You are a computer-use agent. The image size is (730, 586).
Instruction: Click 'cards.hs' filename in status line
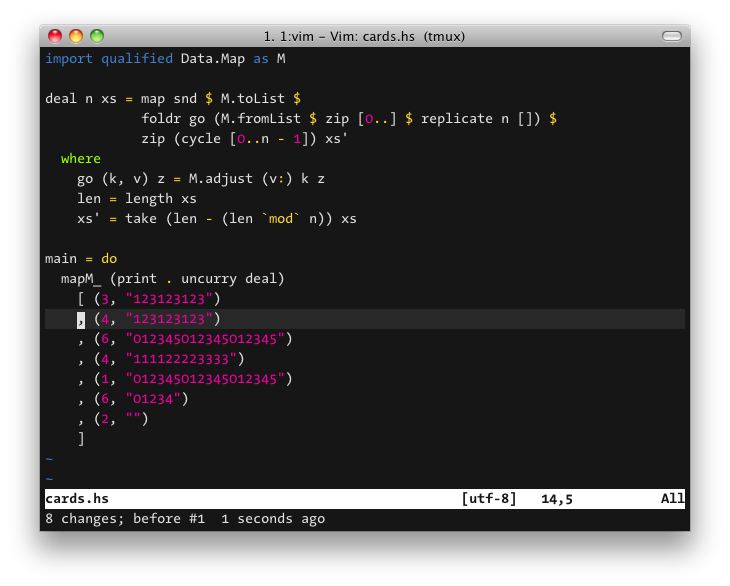coord(77,499)
